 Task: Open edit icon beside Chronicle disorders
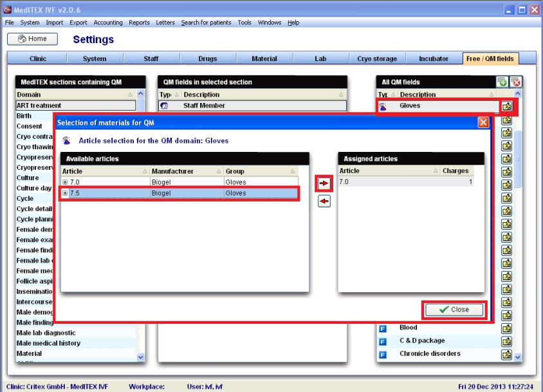coord(506,354)
